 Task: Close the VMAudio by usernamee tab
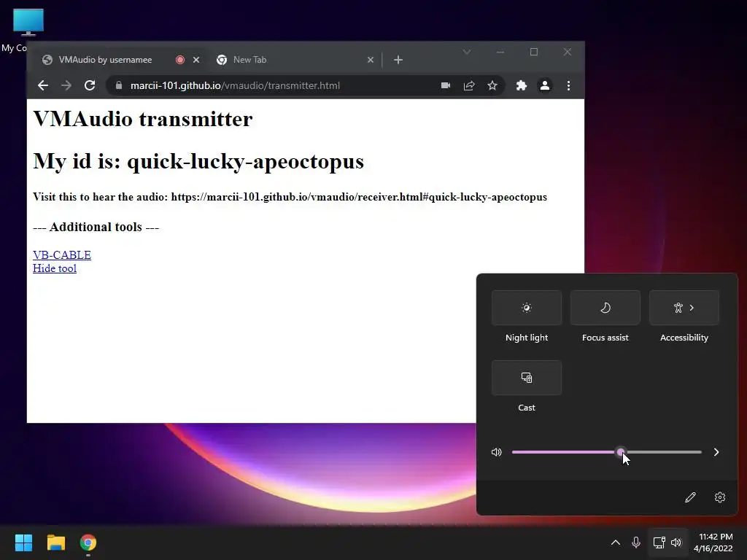click(x=196, y=60)
